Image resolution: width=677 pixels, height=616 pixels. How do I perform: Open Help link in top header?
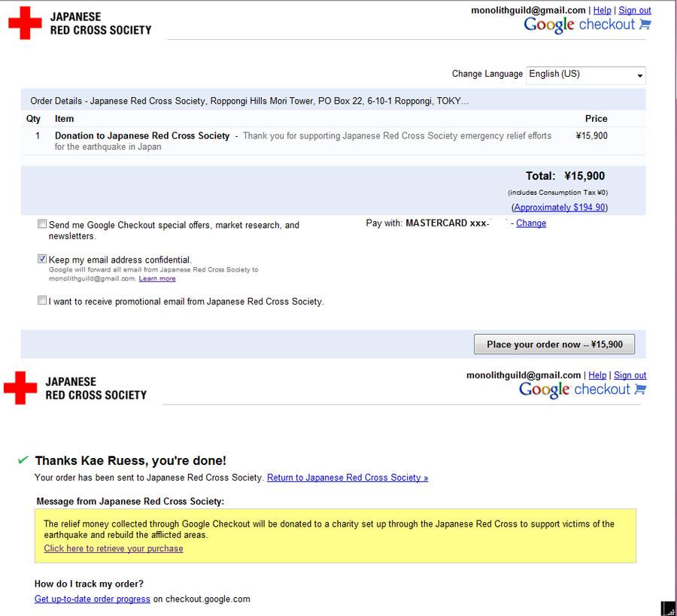602,11
